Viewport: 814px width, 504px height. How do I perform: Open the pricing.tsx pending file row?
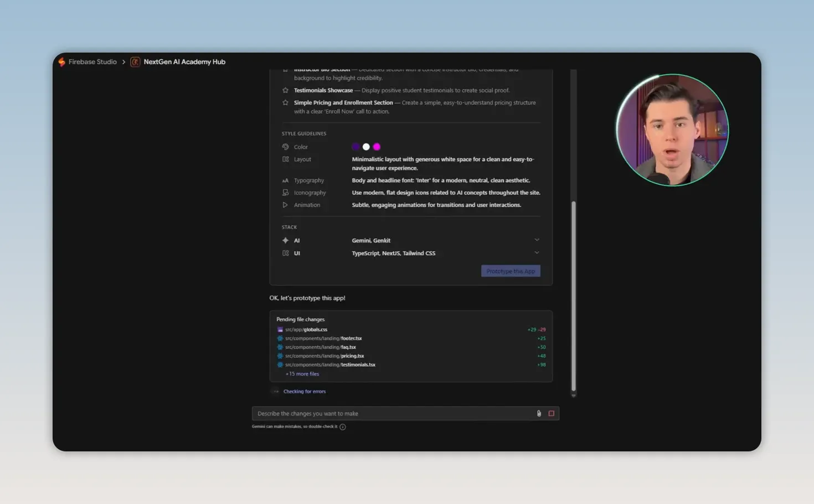coord(411,356)
